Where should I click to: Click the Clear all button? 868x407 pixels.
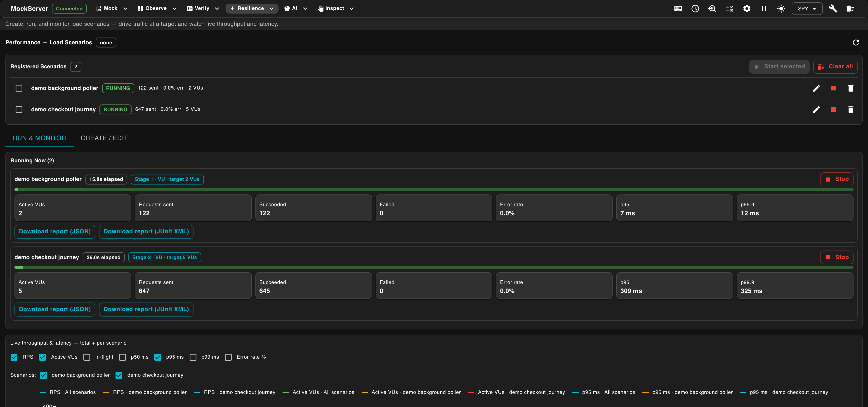(835, 67)
